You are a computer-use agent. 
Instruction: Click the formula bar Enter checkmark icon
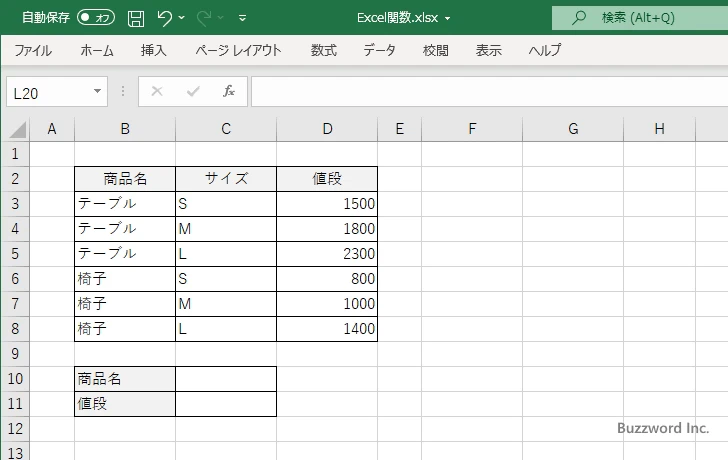(193, 91)
